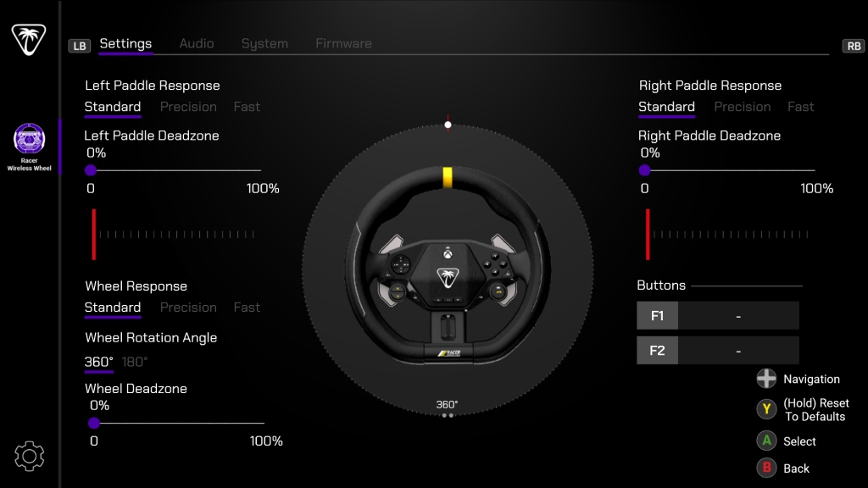
Task: Choose 360° wheel rotation angle
Action: point(98,362)
